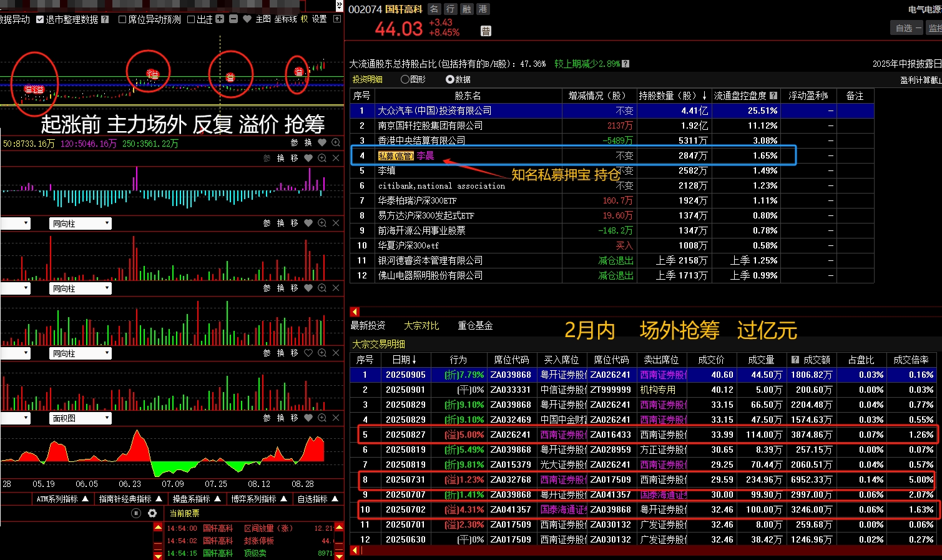Viewport: 942px width, 560px height.
Task: Close the 面积图 indicator panel
Action: point(336,418)
